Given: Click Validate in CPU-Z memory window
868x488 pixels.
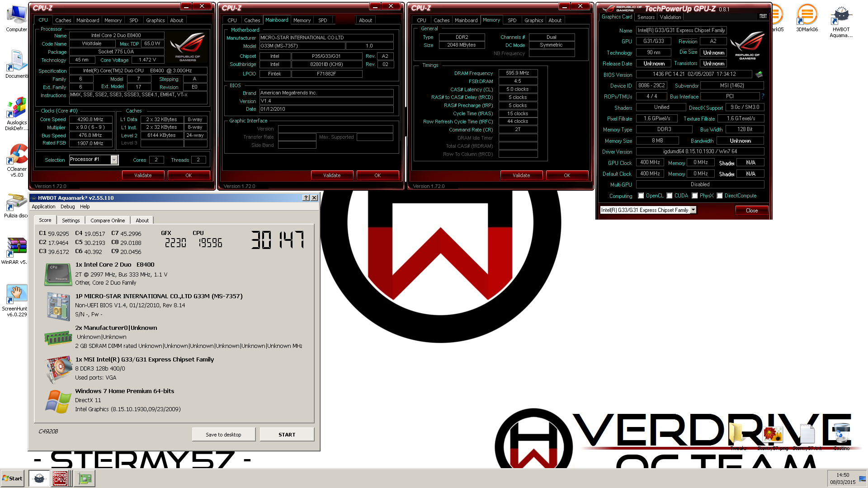Looking at the screenshot, I should (521, 175).
